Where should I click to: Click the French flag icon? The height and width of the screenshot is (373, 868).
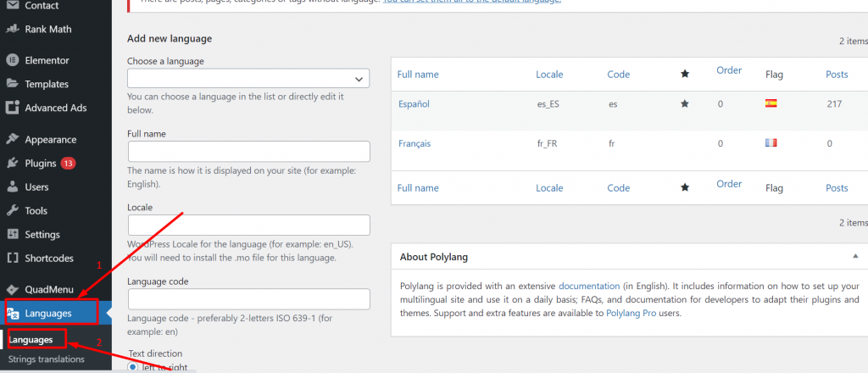(x=771, y=142)
